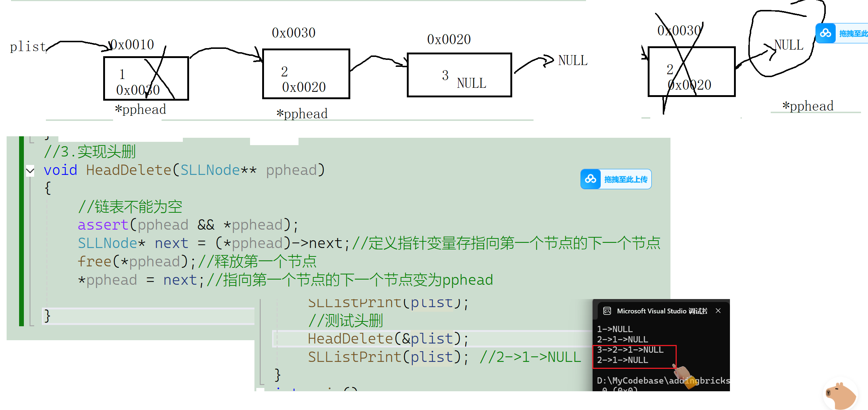Click the red-boxed 3->2->1->NULL console output
This screenshot has width=868, height=410.
[630, 350]
